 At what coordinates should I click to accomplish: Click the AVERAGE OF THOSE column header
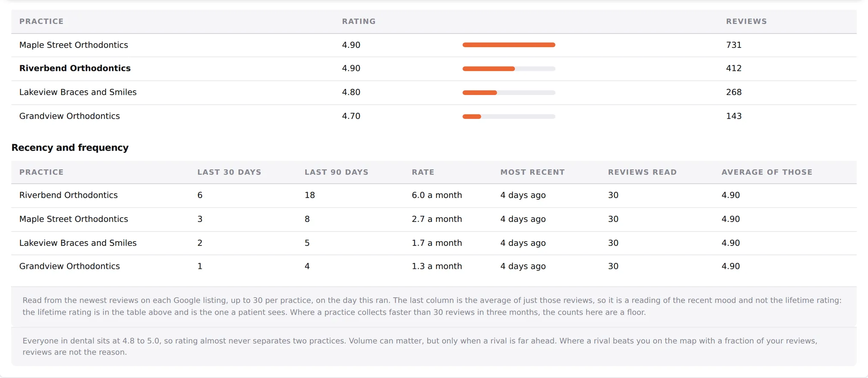[x=767, y=172]
